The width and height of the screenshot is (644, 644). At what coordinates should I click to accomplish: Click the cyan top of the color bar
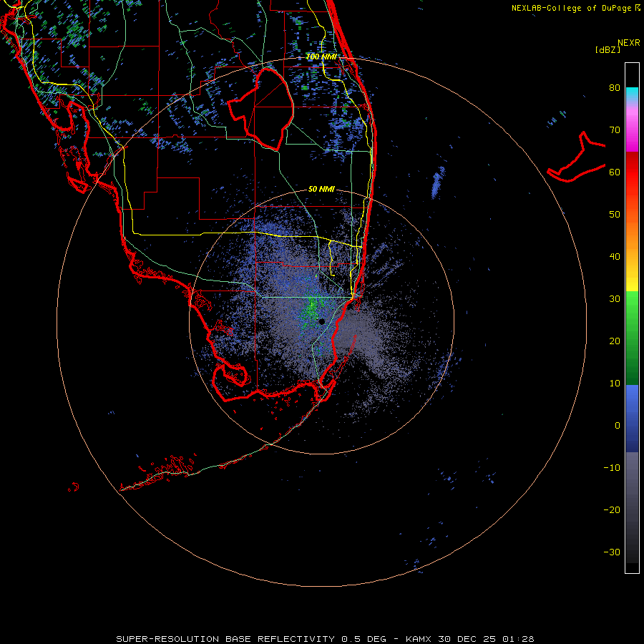pyautogui.click(x=632, y=92)
